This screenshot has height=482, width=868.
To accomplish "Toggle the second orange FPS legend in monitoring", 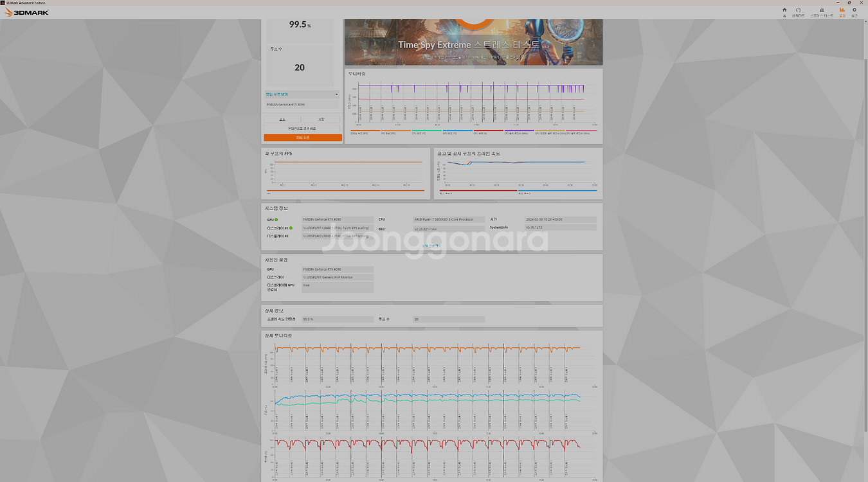I will 396,132.
